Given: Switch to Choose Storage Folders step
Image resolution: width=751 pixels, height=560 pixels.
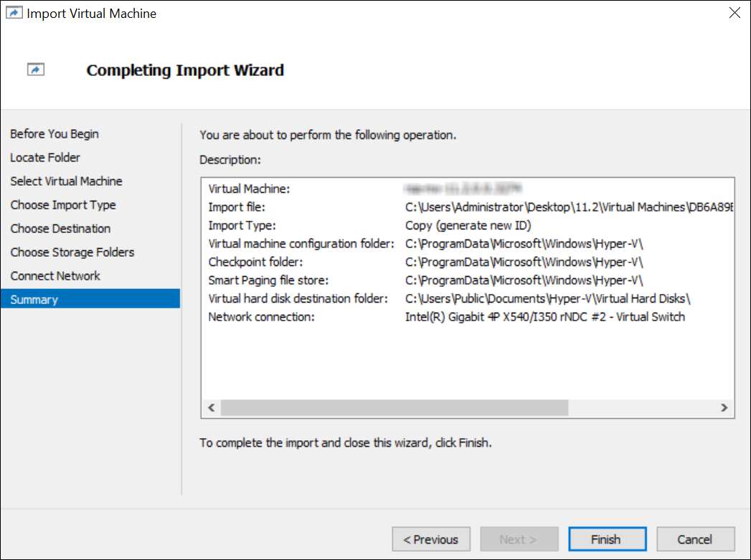Looking at the screenshot, I should (72, 252).
